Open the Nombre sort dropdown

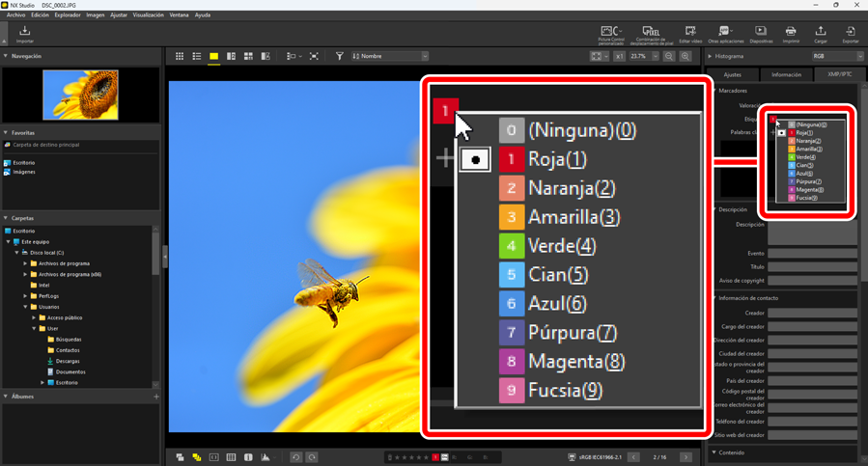(x=390, y=57)
